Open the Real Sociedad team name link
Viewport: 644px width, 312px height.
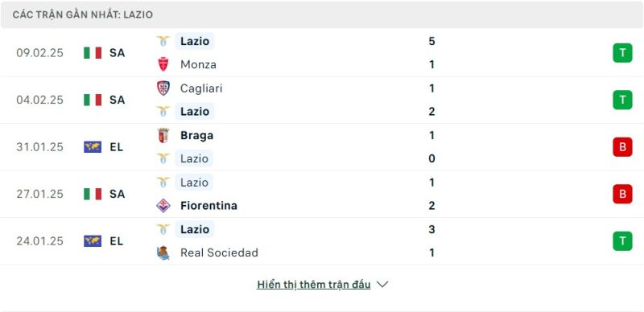[219, 252]
